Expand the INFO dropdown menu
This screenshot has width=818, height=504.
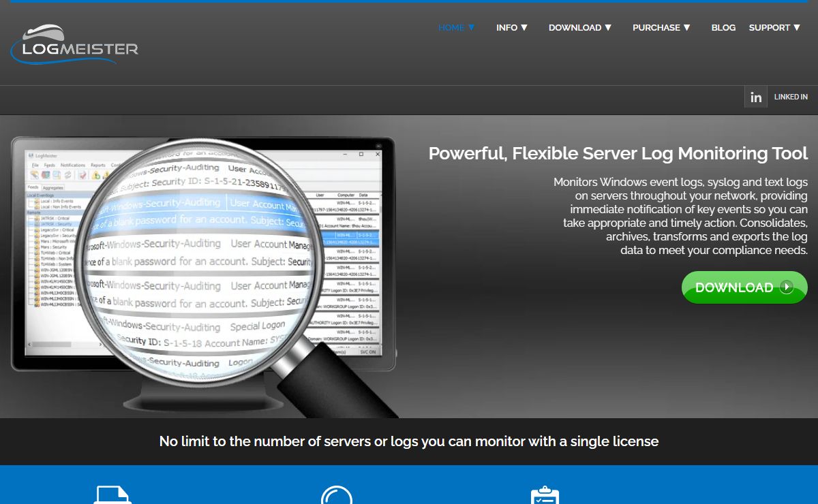coord(512,28)
